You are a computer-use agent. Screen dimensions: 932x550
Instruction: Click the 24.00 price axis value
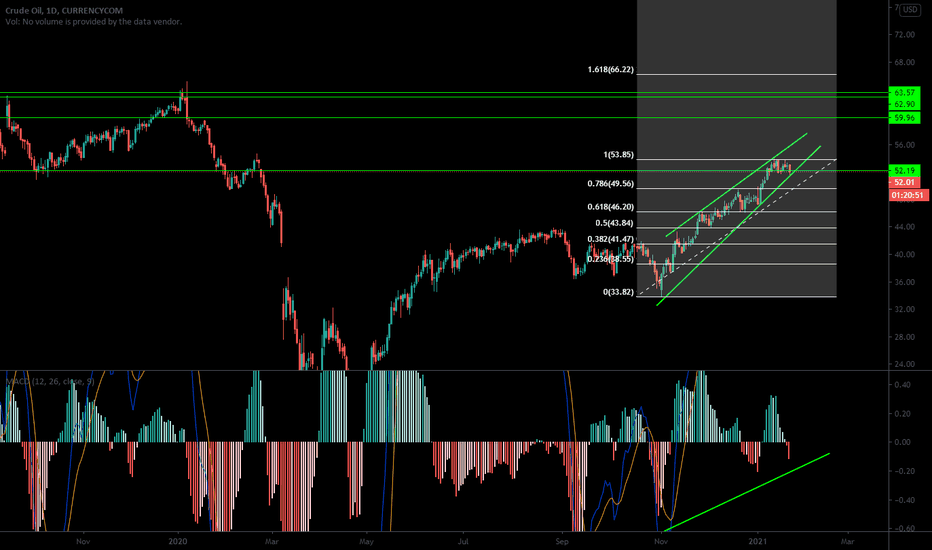pos(904,364)
